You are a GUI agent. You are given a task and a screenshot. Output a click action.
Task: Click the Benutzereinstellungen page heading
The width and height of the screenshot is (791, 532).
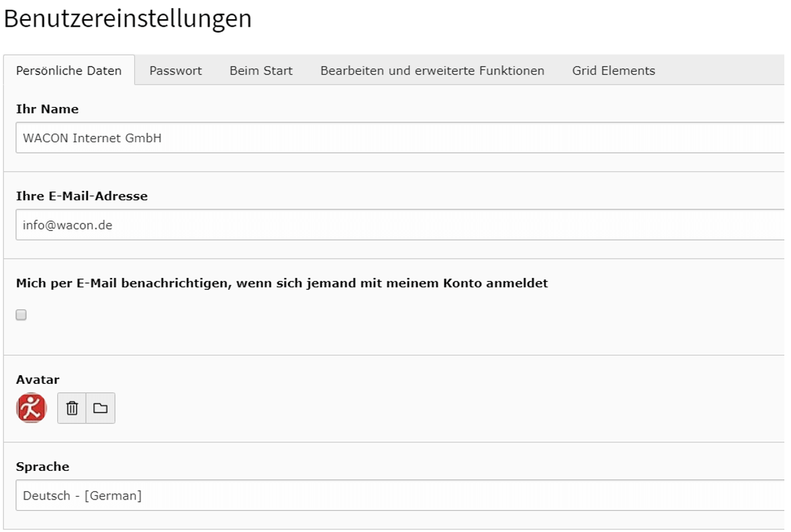[128, 19]
